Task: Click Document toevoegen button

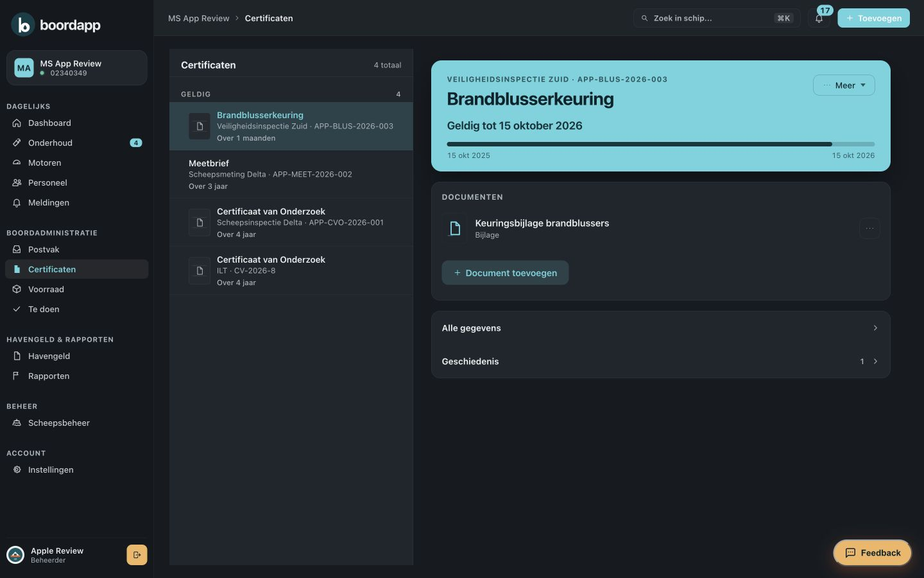Action: pos(505,273)
